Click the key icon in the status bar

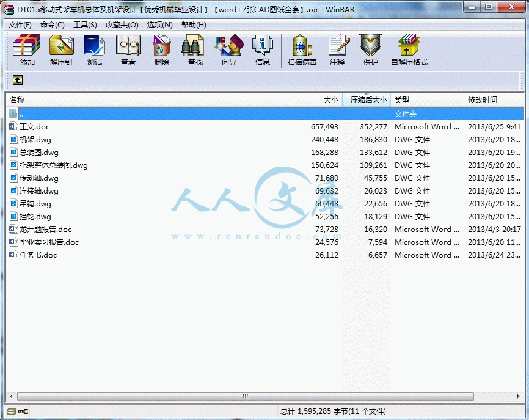23,411
